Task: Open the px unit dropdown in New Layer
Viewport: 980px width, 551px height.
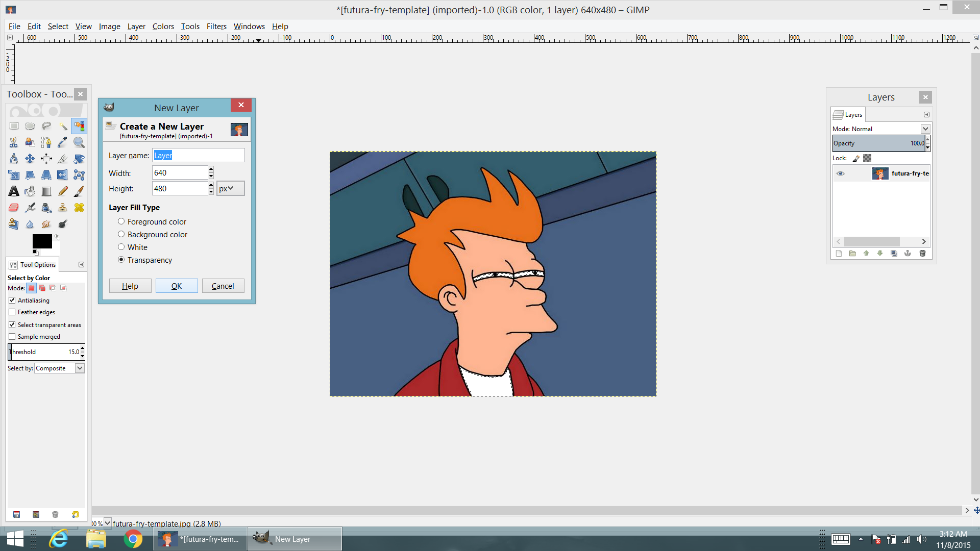Action: (x=230, y=188)
